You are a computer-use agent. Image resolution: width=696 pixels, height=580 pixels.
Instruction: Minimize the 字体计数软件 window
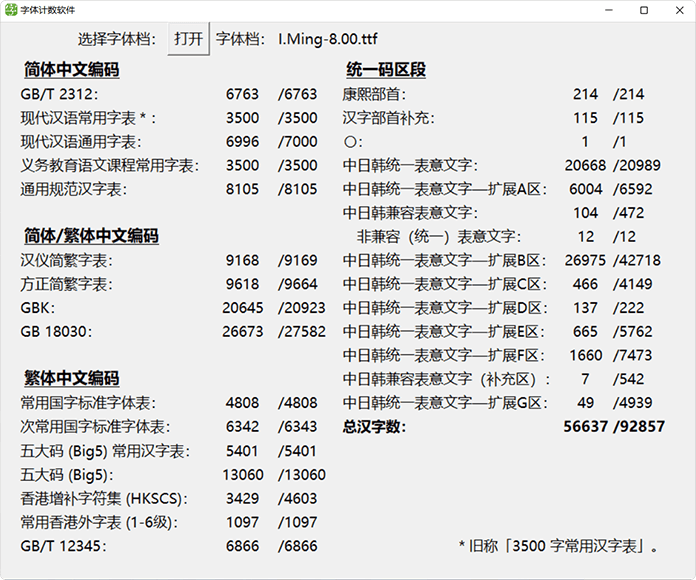click(609, 10)
